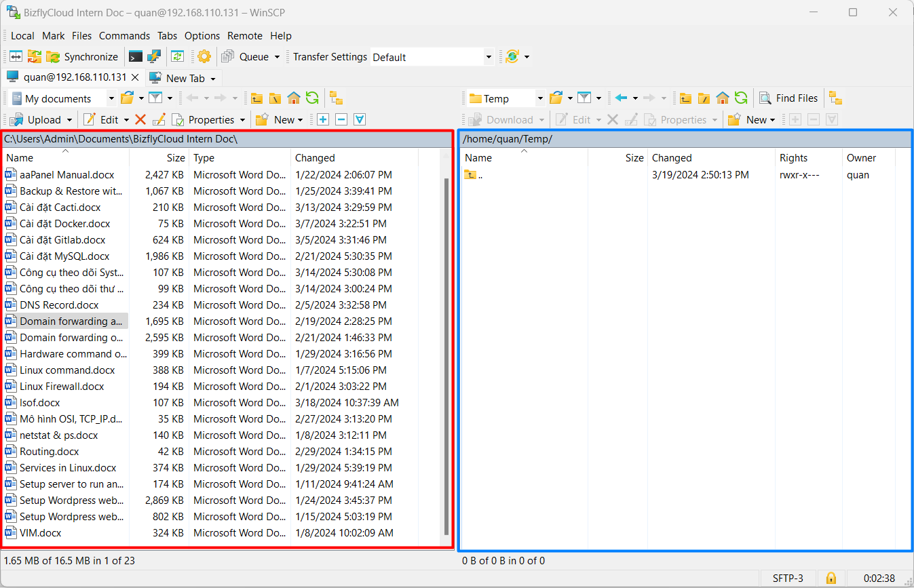Close the quan@192.168.110.131 tab

tap(135, 77)
